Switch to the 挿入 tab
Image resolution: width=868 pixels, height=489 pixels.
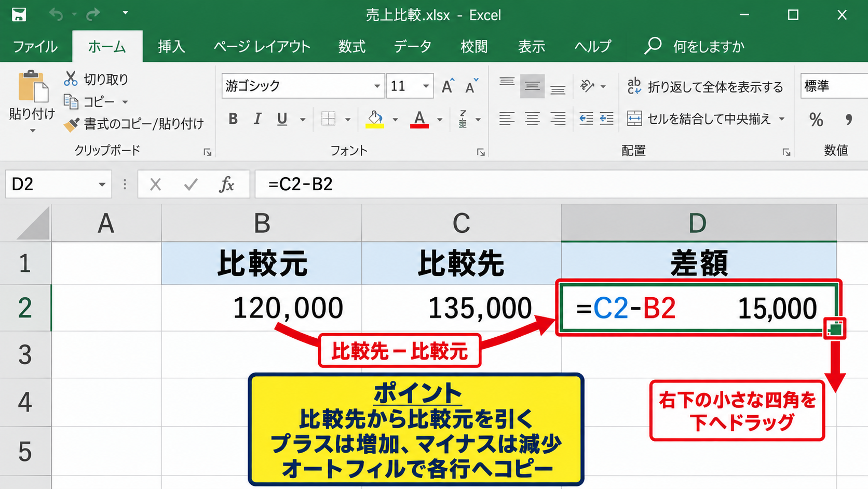(171, 46)
